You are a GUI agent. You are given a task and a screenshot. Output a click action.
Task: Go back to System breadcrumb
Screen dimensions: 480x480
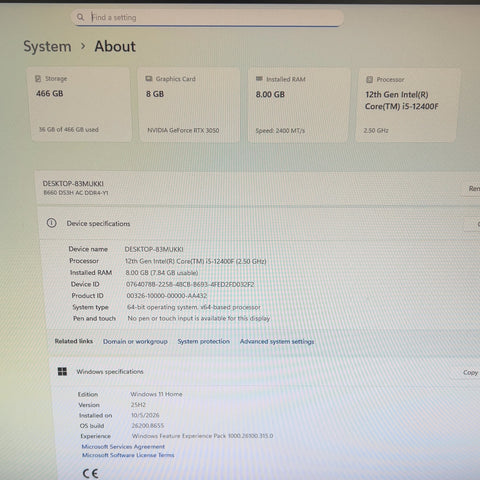pos(47,46)
